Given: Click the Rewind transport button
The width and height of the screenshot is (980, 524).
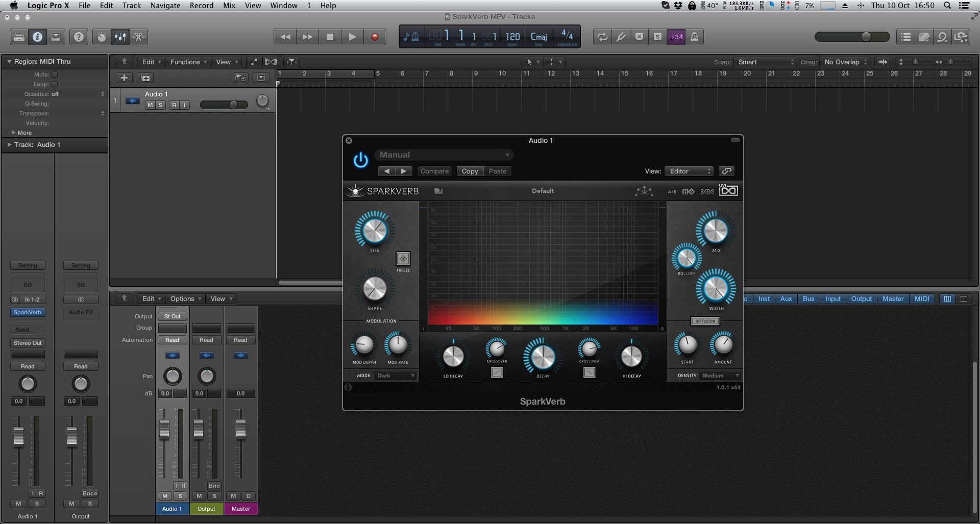Looking at the screenshot, I should click(x=285, y=37).
